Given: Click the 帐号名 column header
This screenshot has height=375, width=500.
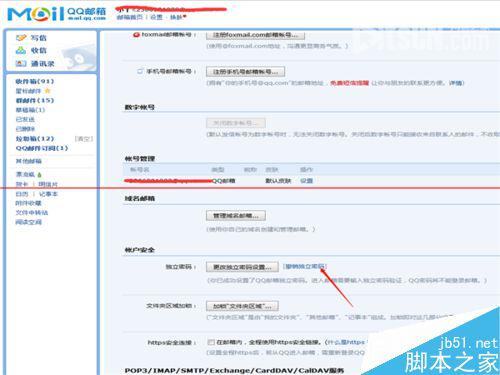Looking at the screenshot, I should coord(139,170).
